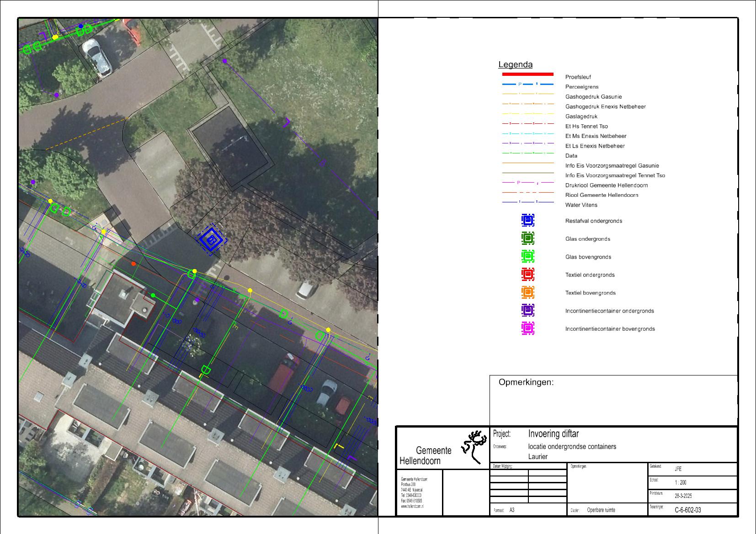Click the magenta Incontinentiecontainer bovengronds icon

(x=528, y=328)
